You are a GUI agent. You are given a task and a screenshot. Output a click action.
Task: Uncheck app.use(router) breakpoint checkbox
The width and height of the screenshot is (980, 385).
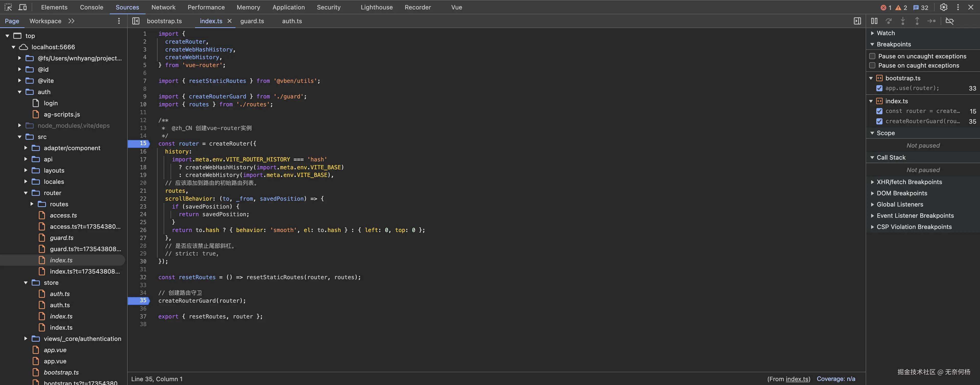coord(879,88)
